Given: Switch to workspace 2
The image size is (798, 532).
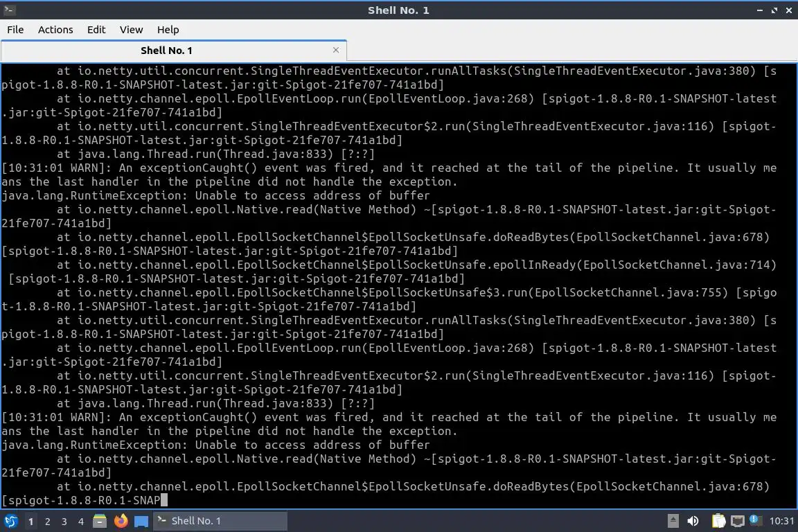Looking at the screenshot, I should pos(47,522).
